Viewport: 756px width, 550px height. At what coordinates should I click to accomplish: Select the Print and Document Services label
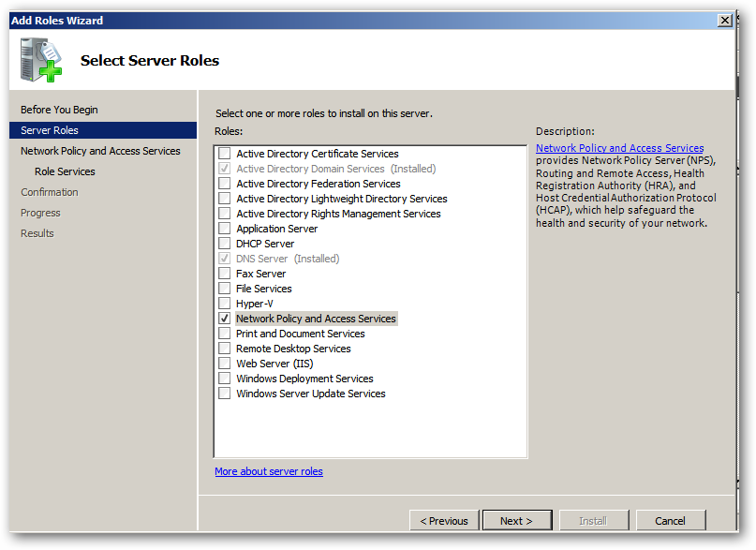(x=300, y=334)
